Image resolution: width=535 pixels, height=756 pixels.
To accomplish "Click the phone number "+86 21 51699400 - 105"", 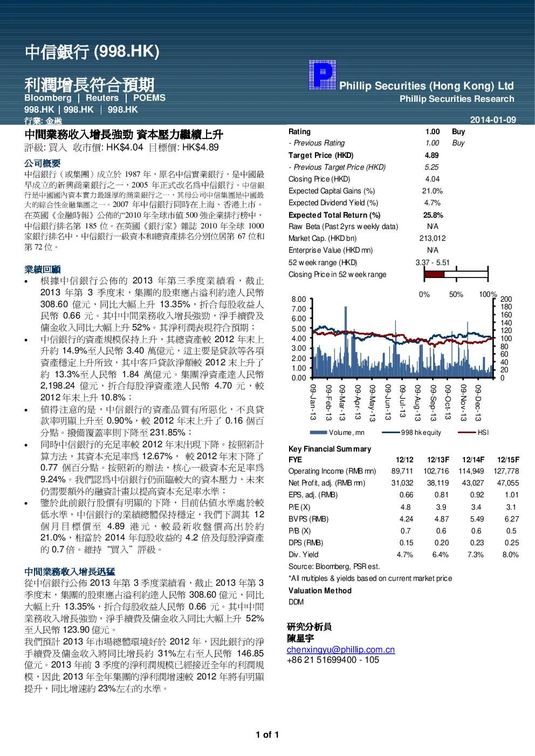I will [333, 660].
